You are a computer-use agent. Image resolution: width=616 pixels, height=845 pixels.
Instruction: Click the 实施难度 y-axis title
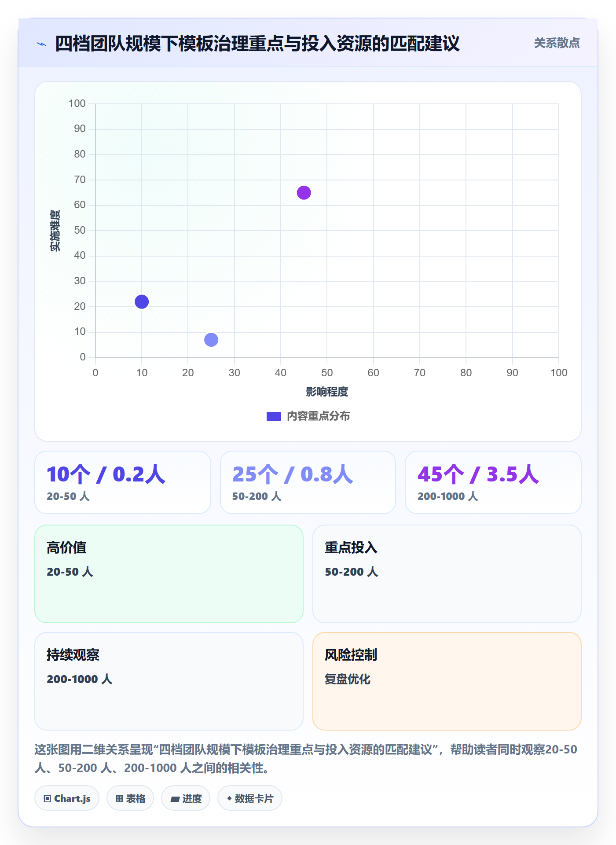55,231
